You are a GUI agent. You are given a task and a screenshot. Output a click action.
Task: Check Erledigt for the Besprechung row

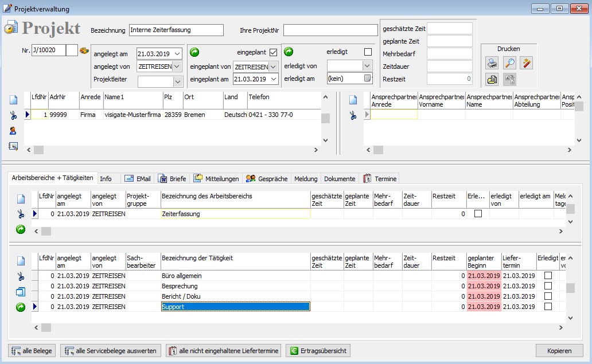pyautogui.click(x=548, y=286)
